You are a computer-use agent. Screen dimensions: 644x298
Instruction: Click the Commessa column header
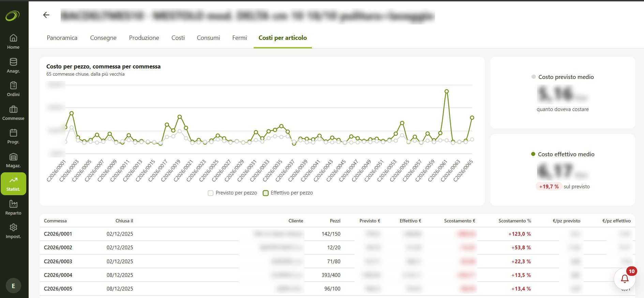[x=55, y=221]
